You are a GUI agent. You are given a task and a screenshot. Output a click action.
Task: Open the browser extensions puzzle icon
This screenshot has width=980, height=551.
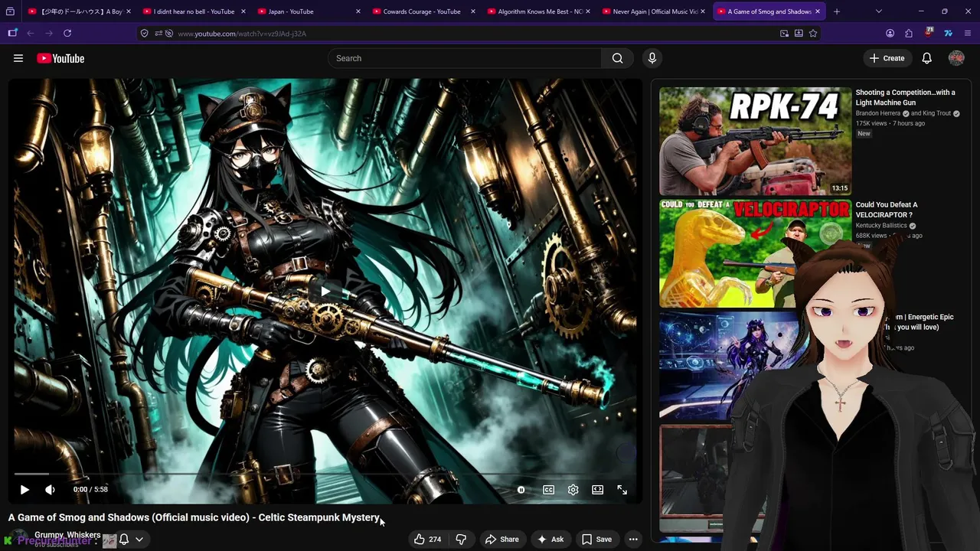pos(909,34)
